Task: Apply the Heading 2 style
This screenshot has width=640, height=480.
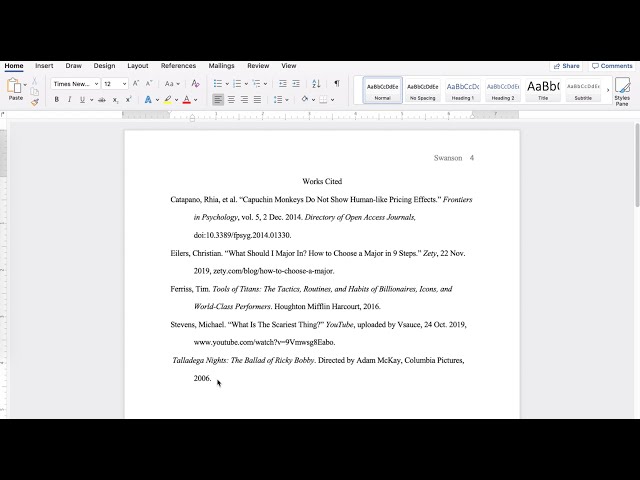Action: point(503,90)
